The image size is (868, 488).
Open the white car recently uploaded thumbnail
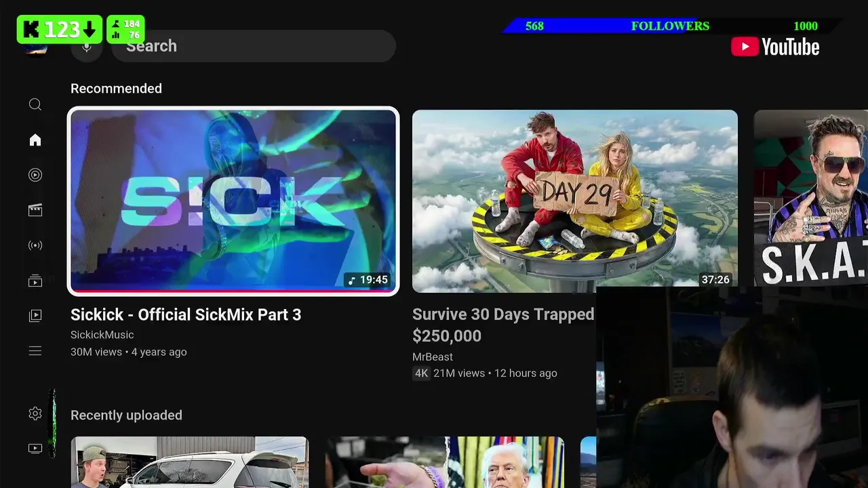[190, 462]
